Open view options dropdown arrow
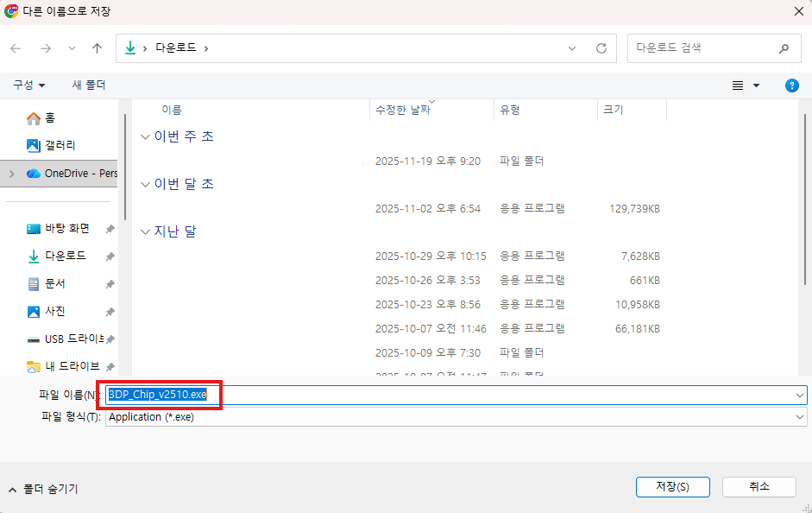812x513 pixels. [x=756, y=85]
